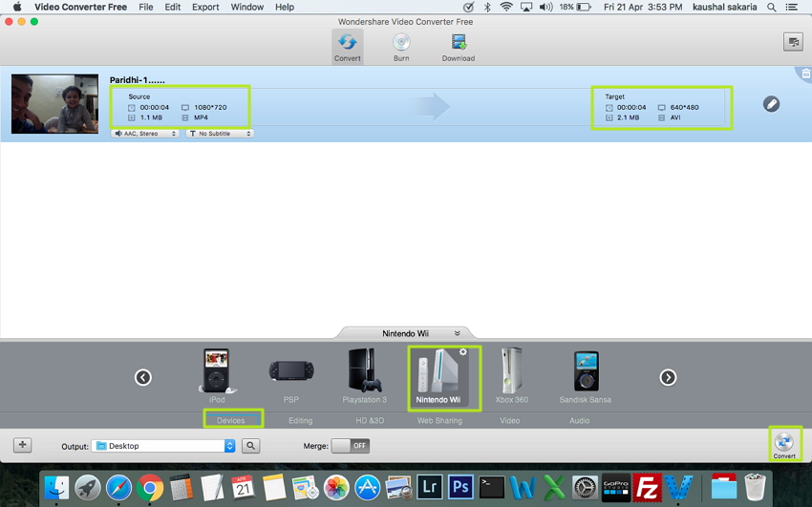Collapse the Nintendo Wii format panel

pyautogui.click(x=458, y=333)
